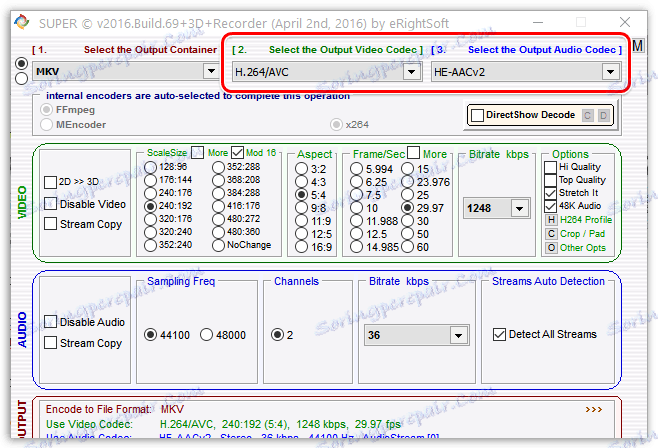Click the M button at top right

(638, 46)
